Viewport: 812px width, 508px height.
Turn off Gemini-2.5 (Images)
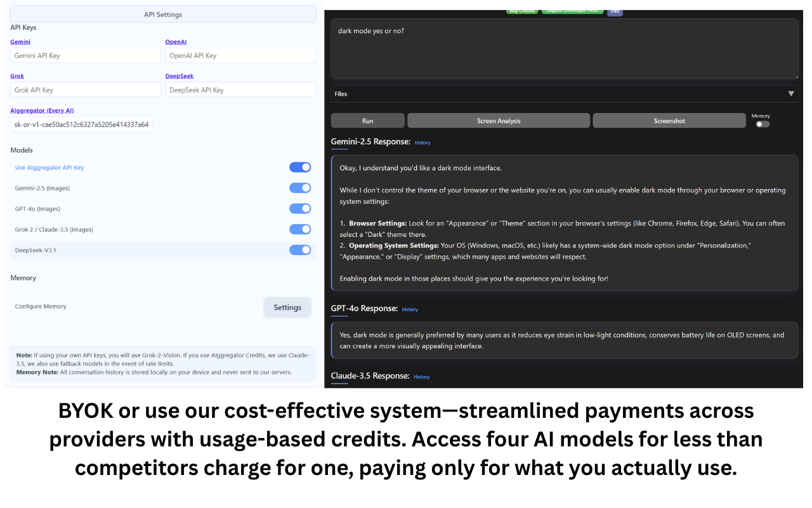(300, 187)
